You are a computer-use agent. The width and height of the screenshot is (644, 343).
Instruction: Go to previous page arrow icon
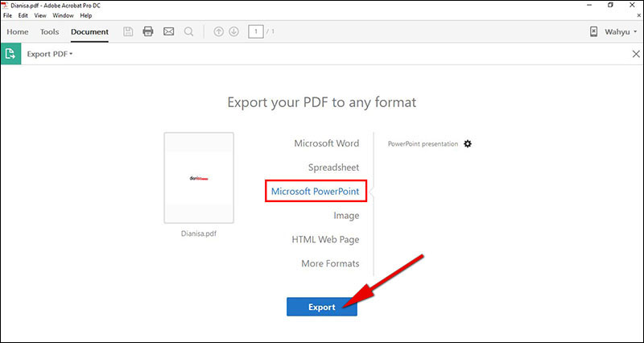[219, 31]
